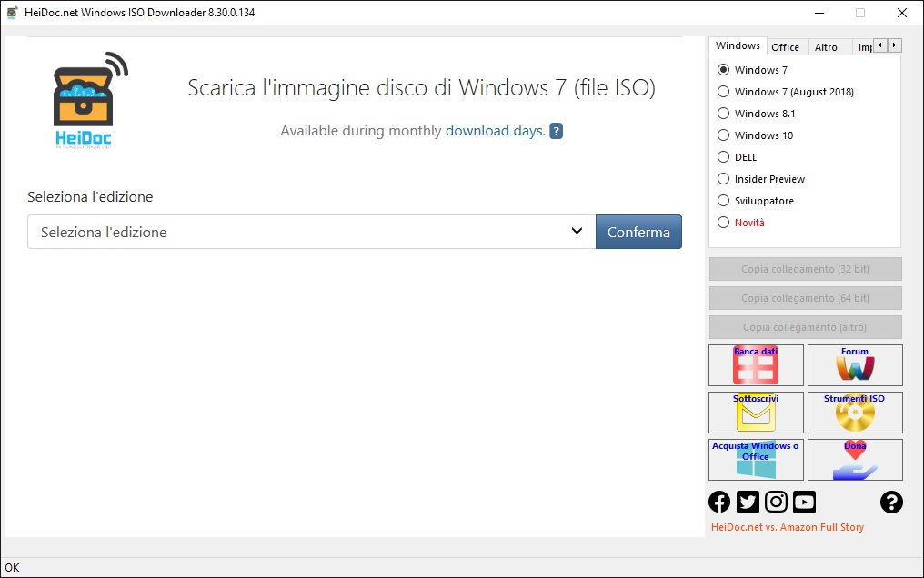
Task: Open the Twitter icon
Action: click(x=748, y=502)
